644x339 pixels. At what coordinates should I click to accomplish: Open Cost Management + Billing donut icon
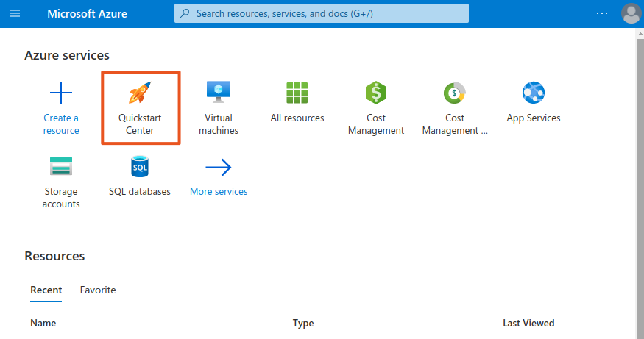coord(455,93)
